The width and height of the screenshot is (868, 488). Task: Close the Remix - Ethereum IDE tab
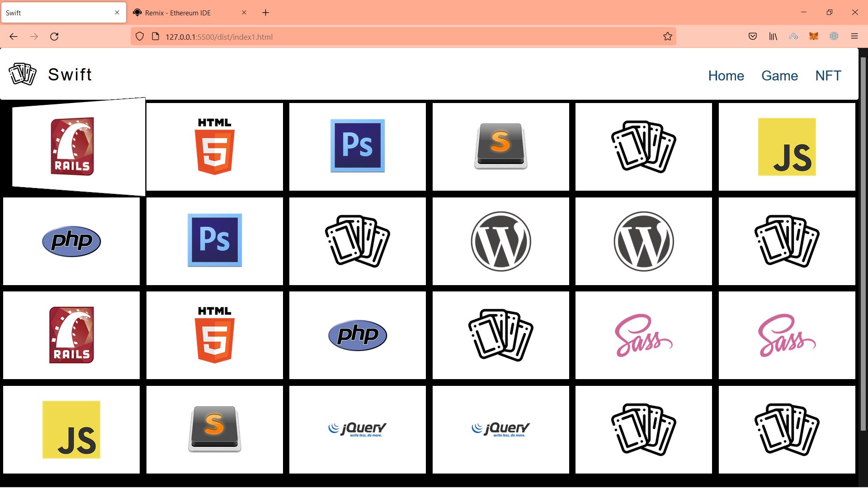244,13
